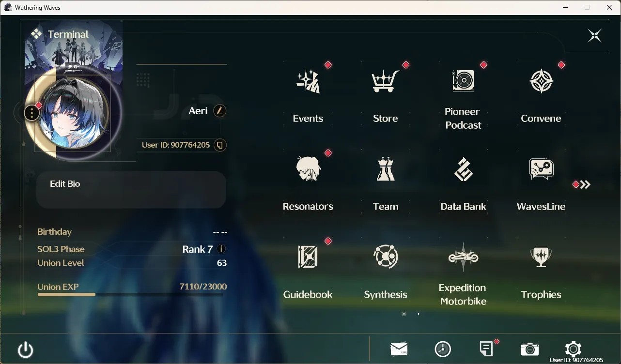
Task: Click the Union EXP progress bar
Action: click(131, 294)
